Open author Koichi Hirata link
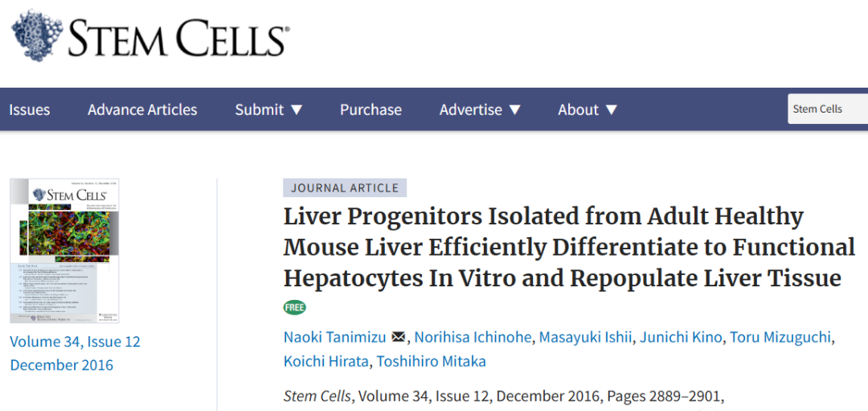The image size is (868, 411). pos(326,361)
